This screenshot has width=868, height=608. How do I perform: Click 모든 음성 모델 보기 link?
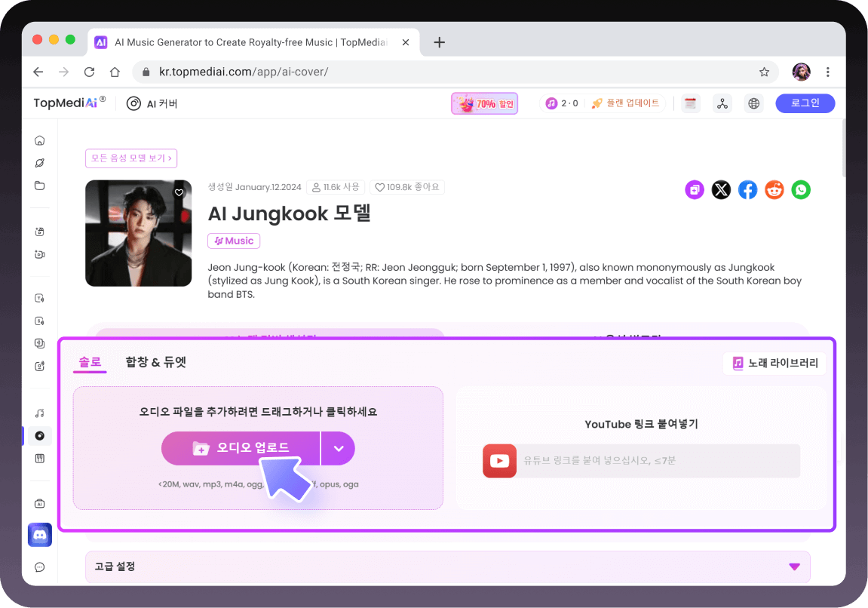coord(131,158)
